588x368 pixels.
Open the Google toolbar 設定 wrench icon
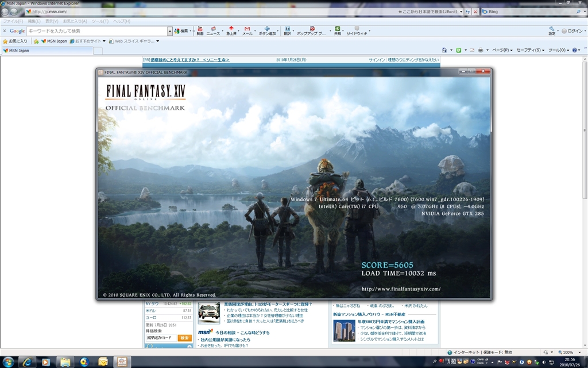click(552, 31)
